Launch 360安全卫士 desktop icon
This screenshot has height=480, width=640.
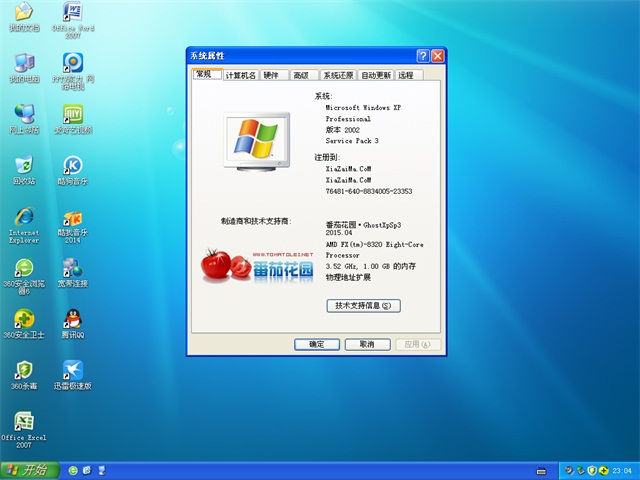(22, 320)
